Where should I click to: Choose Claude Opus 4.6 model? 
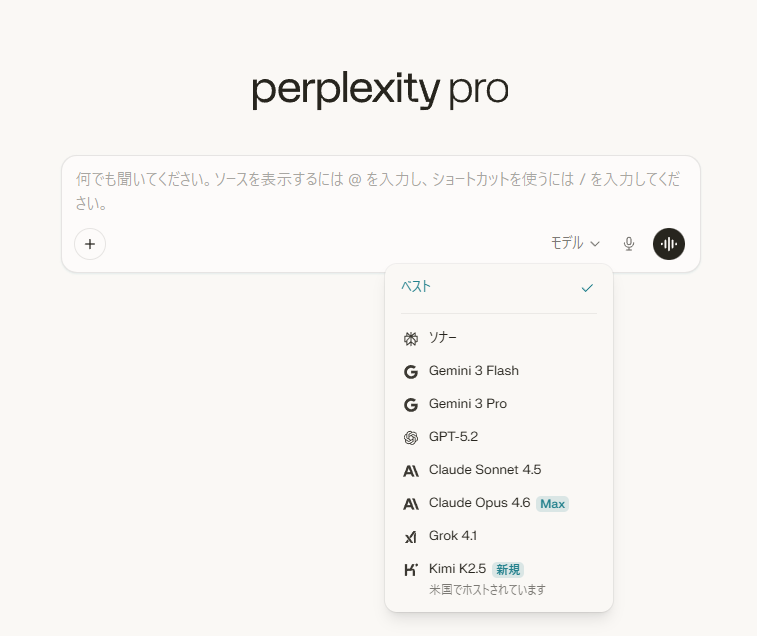479,503
